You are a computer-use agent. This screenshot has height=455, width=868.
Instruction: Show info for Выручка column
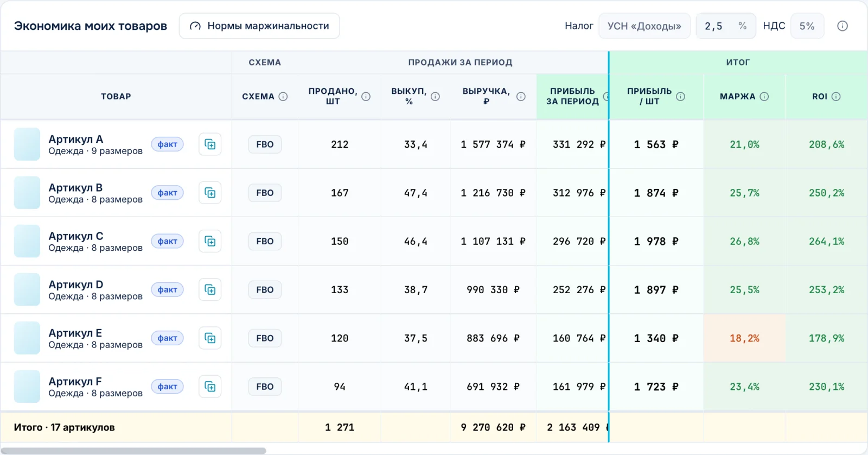[521, 97]
